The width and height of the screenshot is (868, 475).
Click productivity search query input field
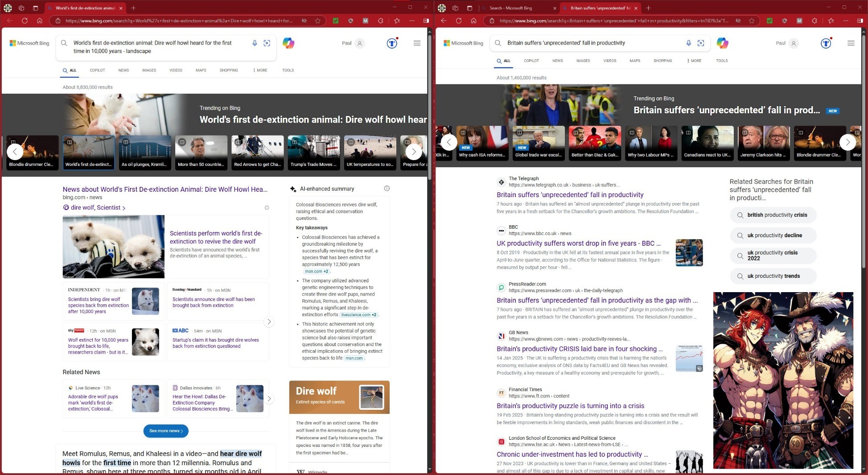(x=593, y=43)
